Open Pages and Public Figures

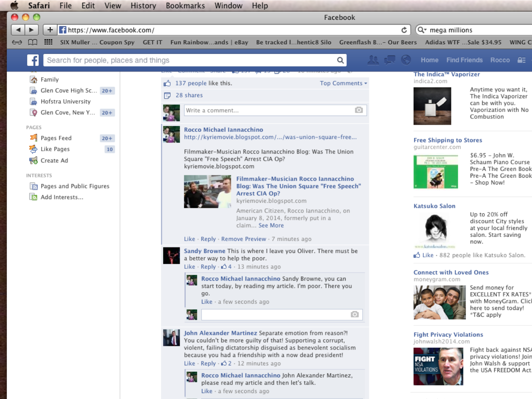(x=75, y=186)
